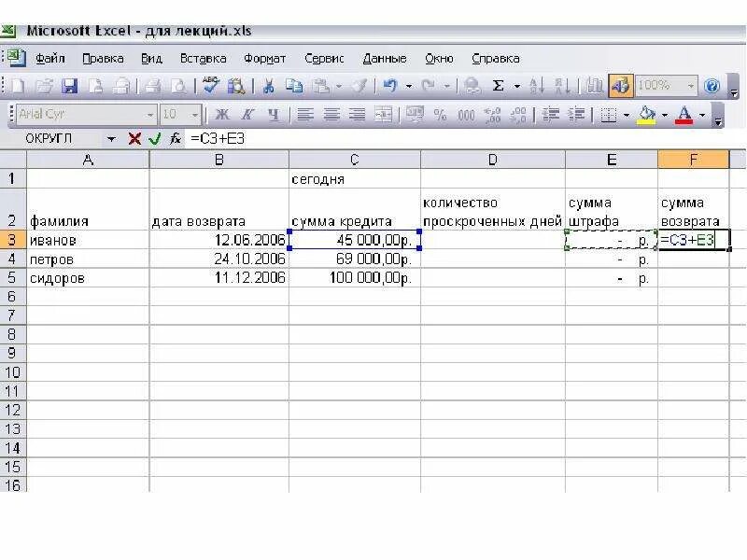
Task: Open the Research tool icon
Action: (236, 86)
